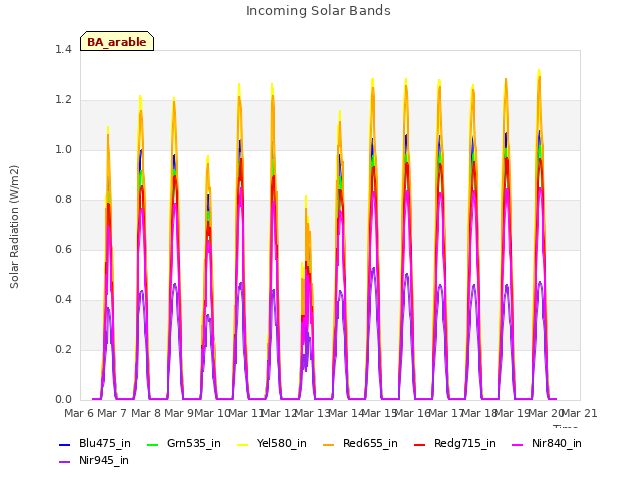Toggle the Red655_in legend entry
The image size is (640, 480).
[360, 444]
